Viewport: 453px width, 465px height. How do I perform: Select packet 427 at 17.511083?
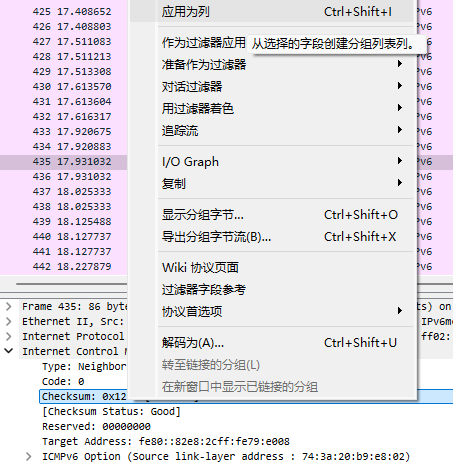coord(63,42)
